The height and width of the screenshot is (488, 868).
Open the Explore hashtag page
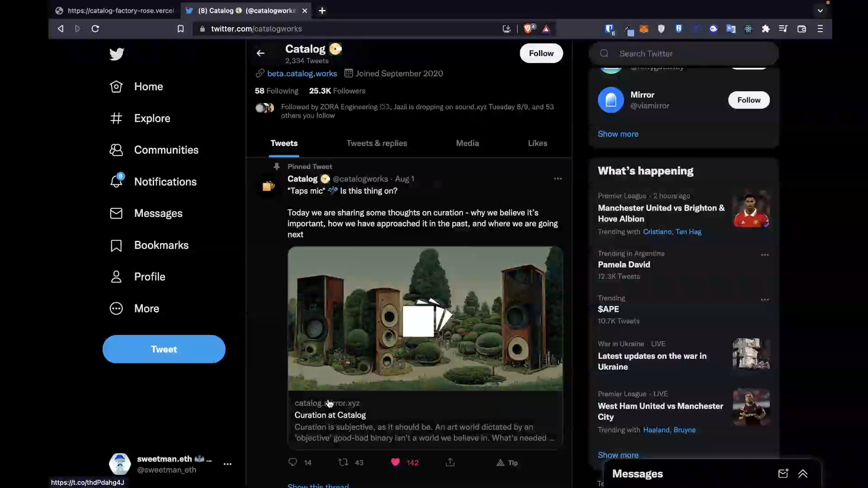140,118
